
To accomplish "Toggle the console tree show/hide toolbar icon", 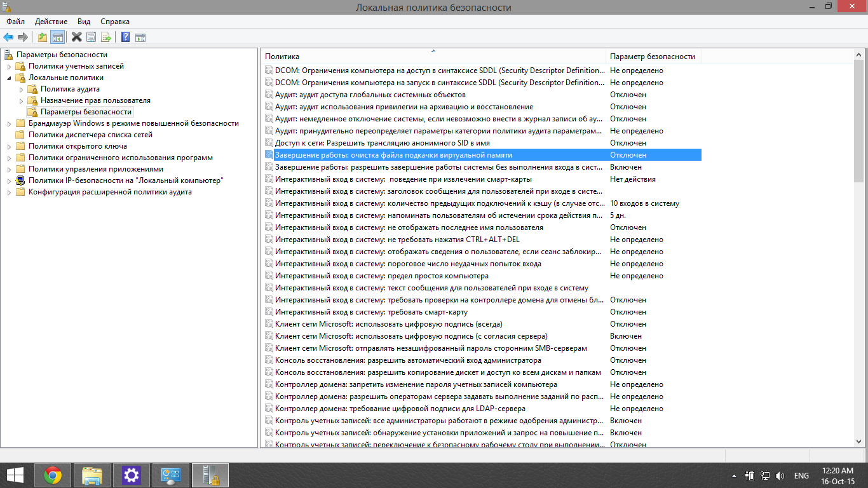I will click(58, 37).
